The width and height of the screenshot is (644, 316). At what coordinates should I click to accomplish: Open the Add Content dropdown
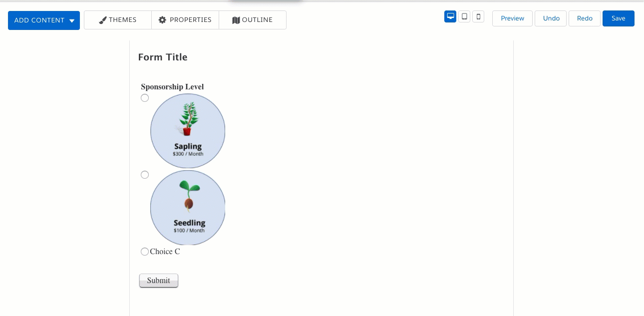coord(44,20)
